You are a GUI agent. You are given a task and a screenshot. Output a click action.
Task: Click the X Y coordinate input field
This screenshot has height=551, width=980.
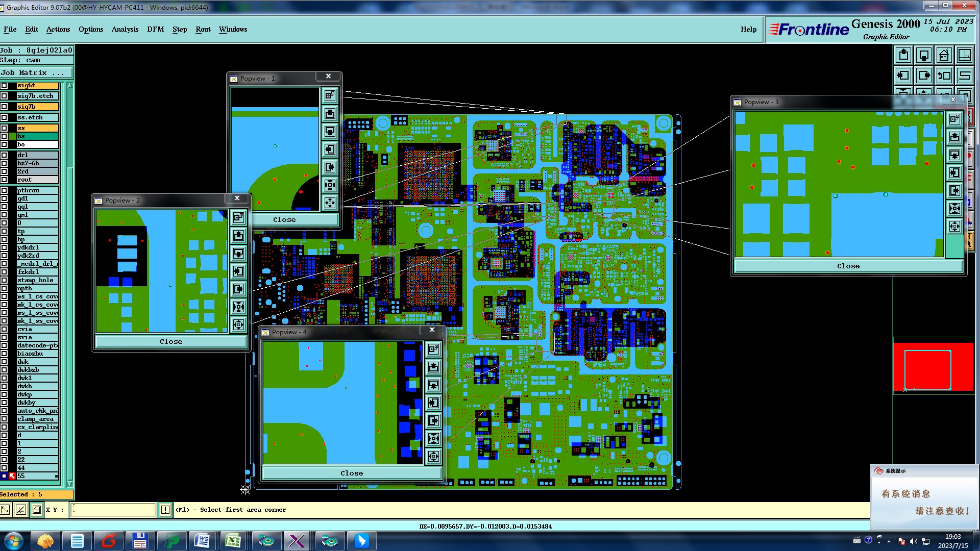(113, 509)
